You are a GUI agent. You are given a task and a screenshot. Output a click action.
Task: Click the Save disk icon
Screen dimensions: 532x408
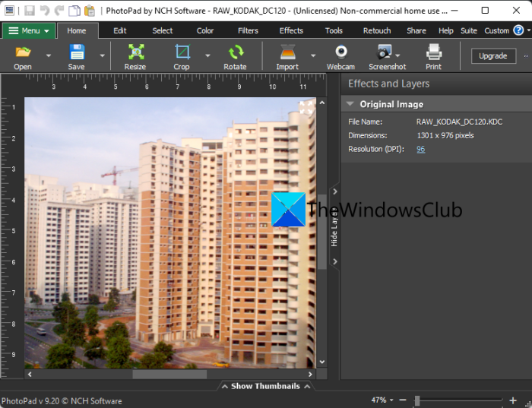point(77,53)
